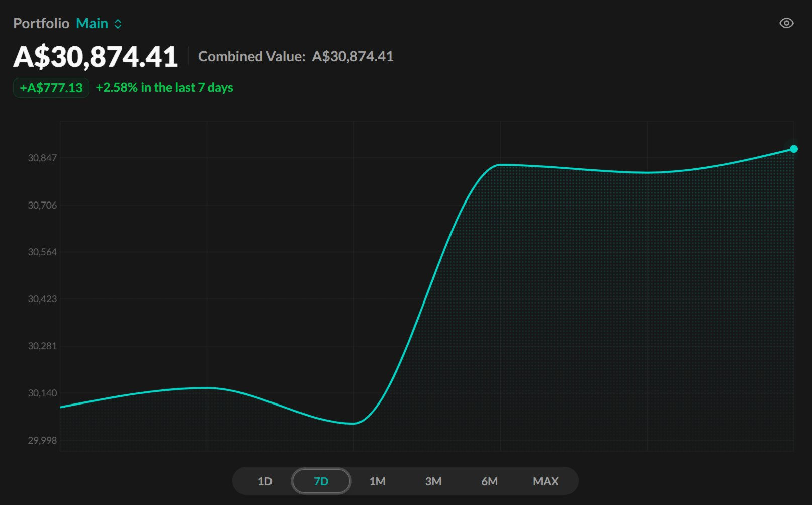Viewport: 812px width, 505px height.
Task: Click the 30,140 y-axis label
Action: click(42, 393)
